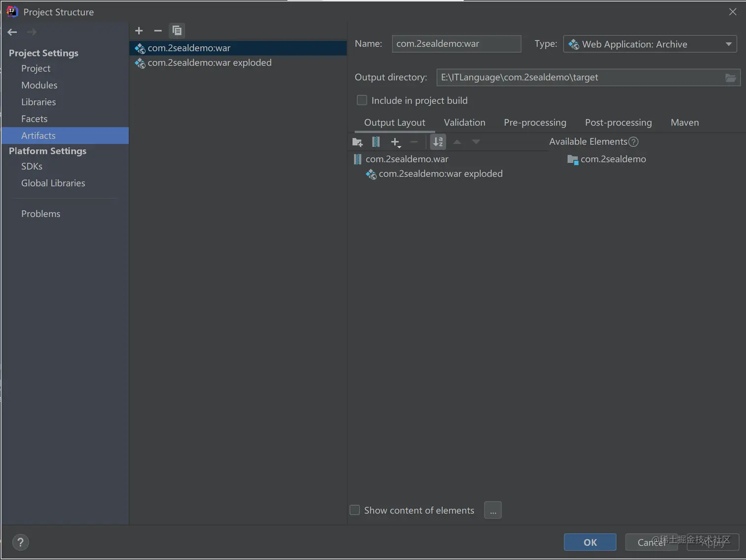Add a new artifact with plus icon
This screenshot has height=560, width=746.
coord(139,31)
